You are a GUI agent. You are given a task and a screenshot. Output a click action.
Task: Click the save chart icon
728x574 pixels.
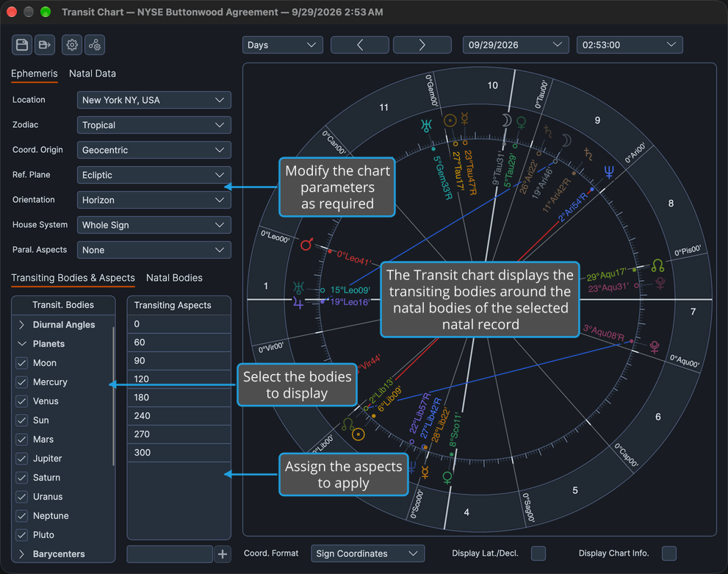pos(22,45)
